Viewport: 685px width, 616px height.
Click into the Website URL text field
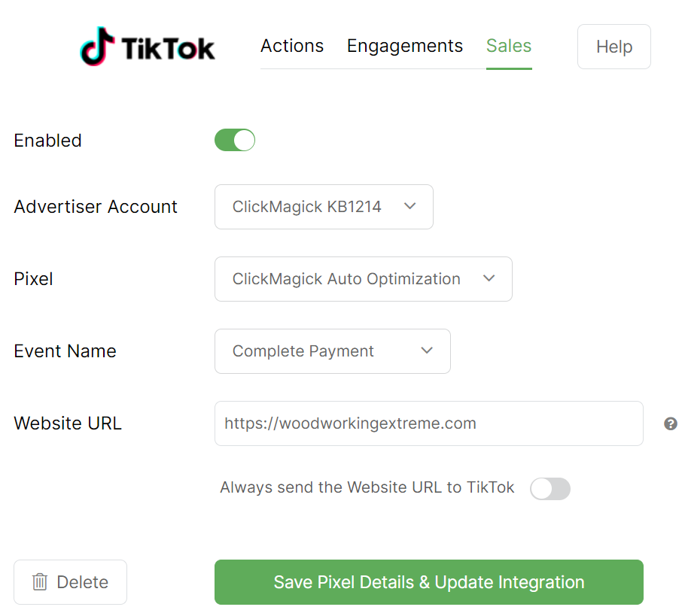(428, 423)
